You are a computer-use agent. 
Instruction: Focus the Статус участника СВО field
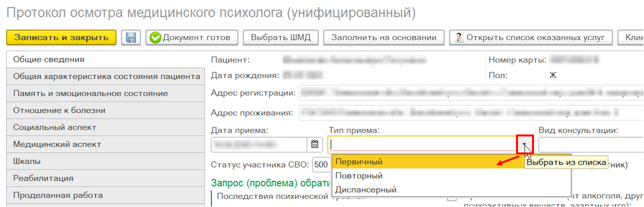click(x=321, y=165)
